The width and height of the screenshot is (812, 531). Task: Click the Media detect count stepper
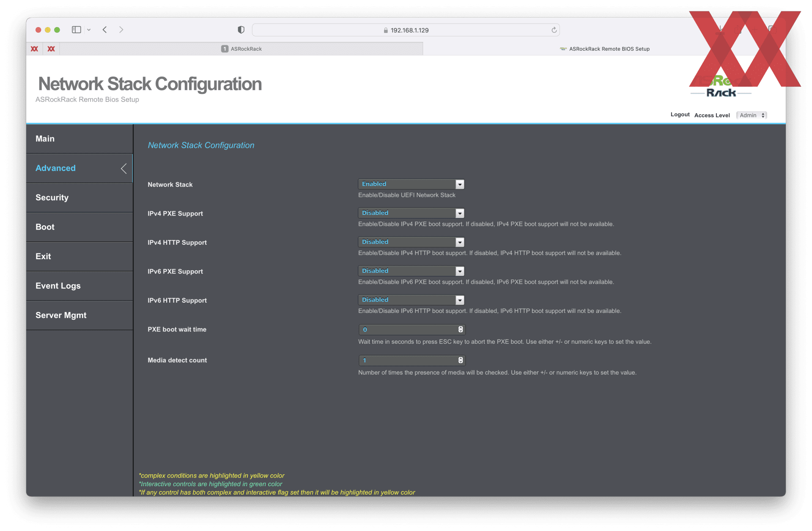[x=461, y=360]
